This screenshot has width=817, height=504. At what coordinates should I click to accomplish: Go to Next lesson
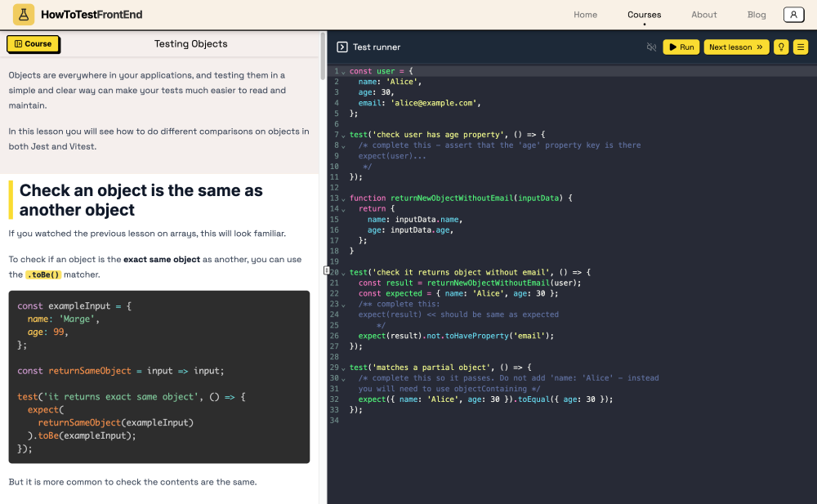[x=736, y=47]
